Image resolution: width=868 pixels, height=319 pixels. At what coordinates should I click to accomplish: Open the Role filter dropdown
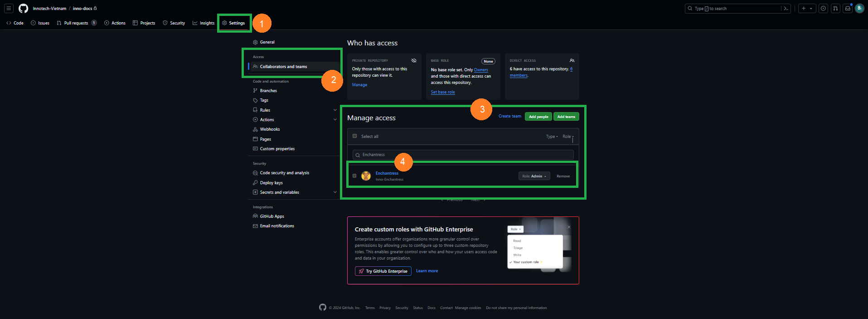tap(568, 137)
